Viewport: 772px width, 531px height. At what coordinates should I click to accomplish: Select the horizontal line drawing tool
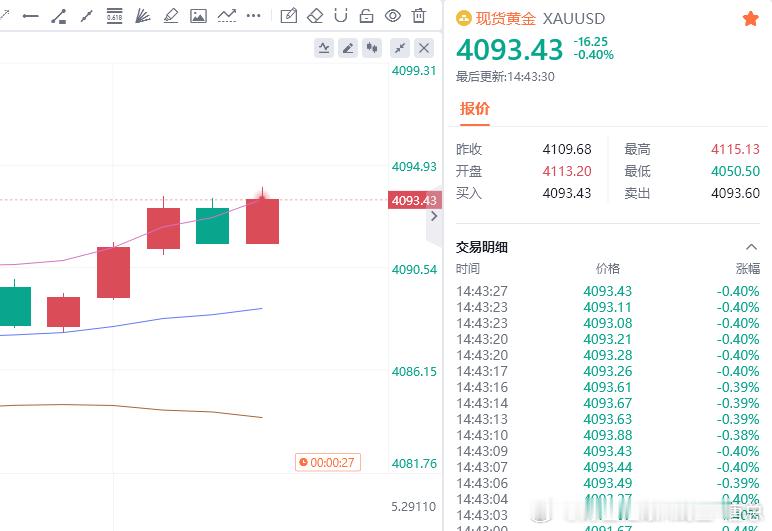[x=31, y=16]
